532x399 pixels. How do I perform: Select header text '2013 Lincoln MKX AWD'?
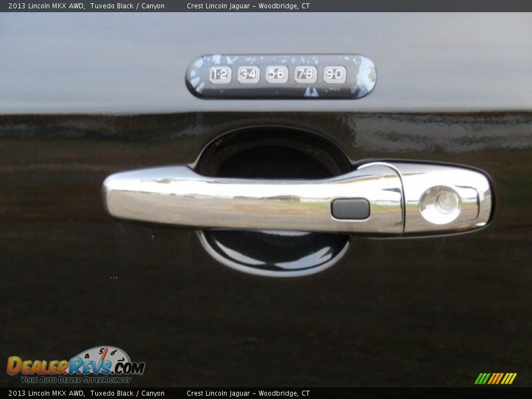point(46,6)
